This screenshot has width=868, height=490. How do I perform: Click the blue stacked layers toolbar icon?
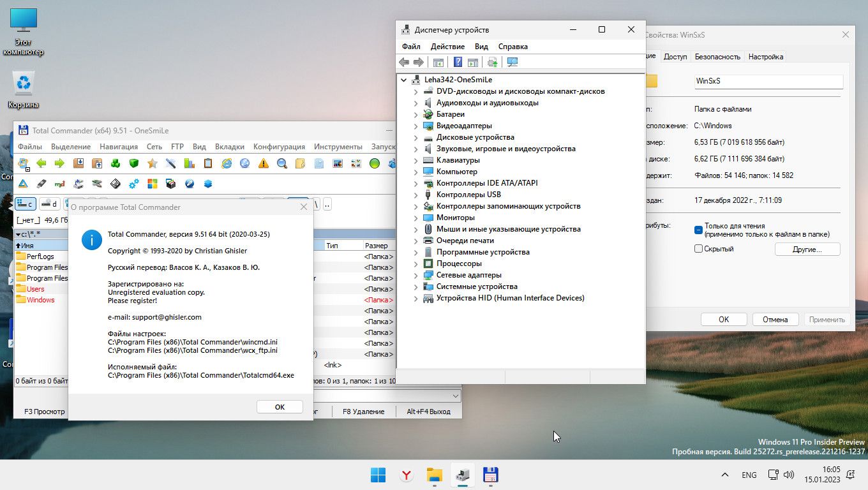pos(207,184)
